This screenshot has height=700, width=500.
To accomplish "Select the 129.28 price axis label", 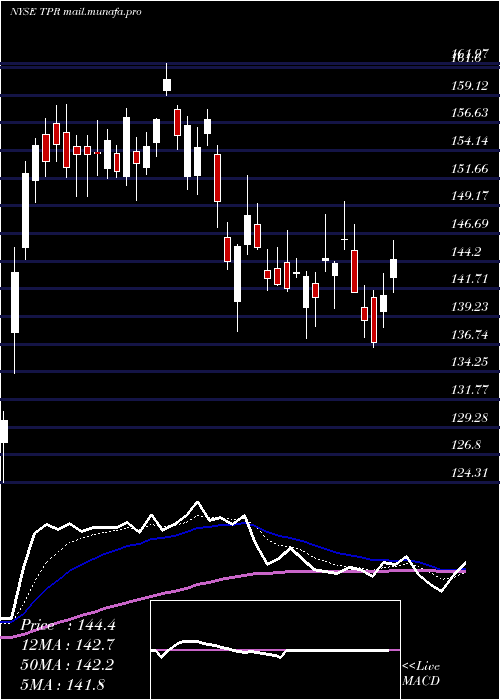I will (471, 418).
